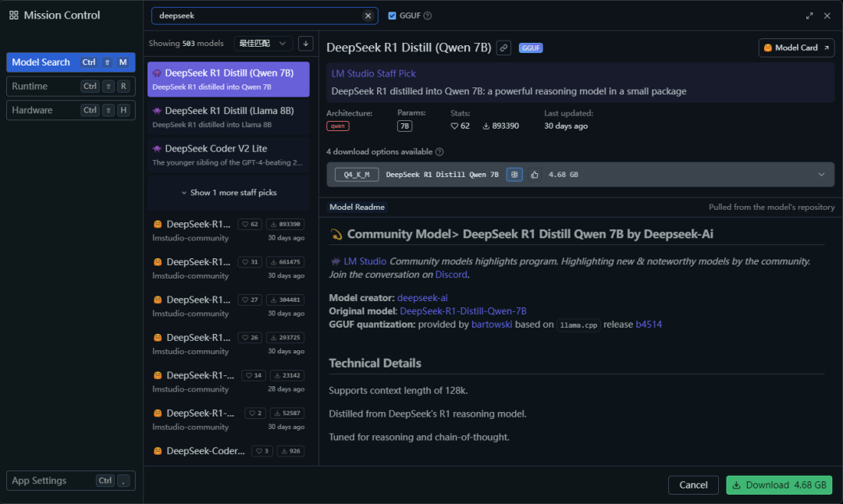Click the expand window icon at top right
The height and width of the screenshot is (504, 843).
[x=809, y=16]
